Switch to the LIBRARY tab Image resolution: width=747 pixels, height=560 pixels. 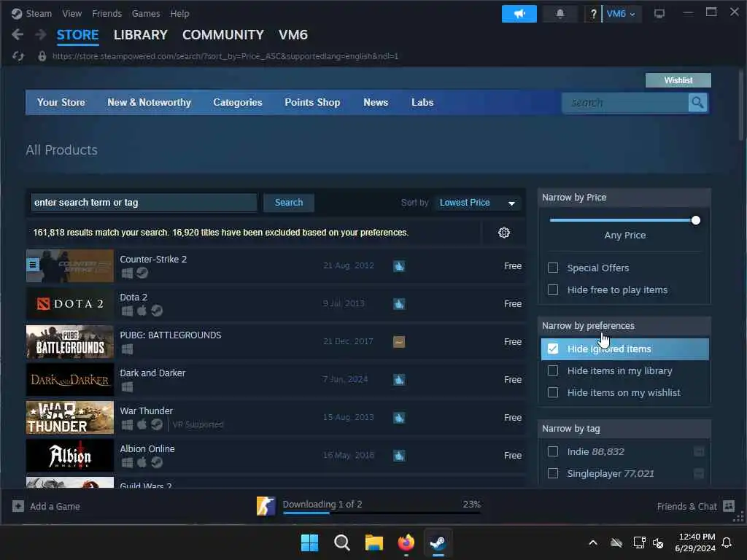pyautogui.click(x=141, y=35)
